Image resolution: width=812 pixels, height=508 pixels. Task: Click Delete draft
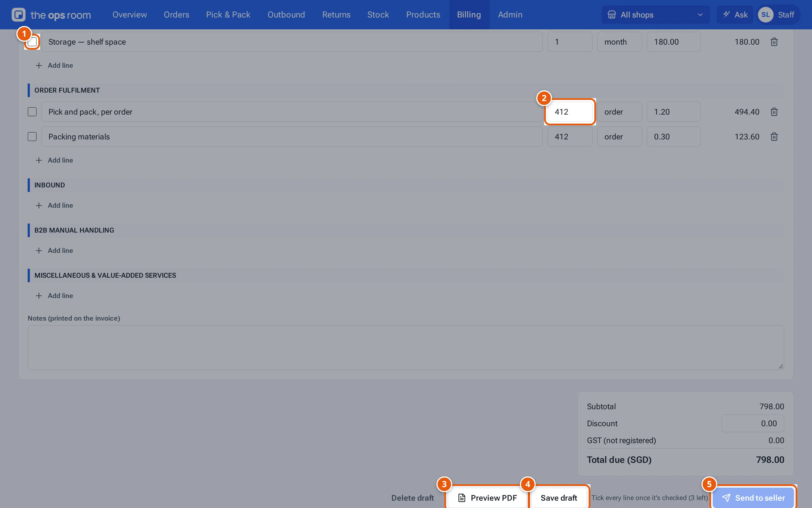(412, 498)
